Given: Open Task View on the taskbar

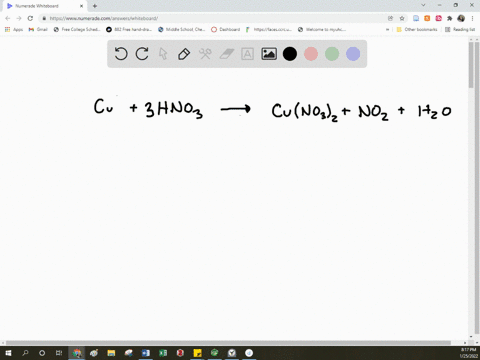Looking at the screenshot, I should click(59, 353).
